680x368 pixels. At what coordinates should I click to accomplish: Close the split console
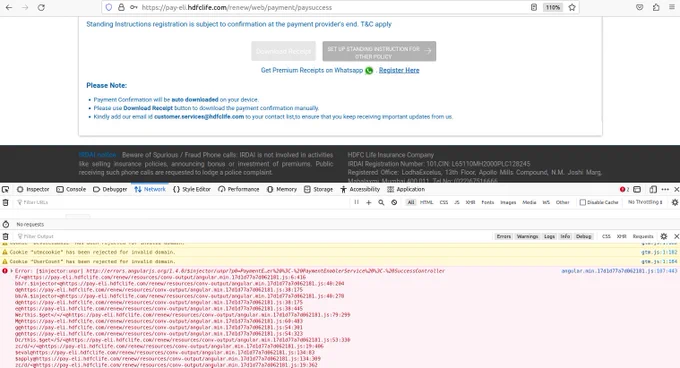click(676, 237)
